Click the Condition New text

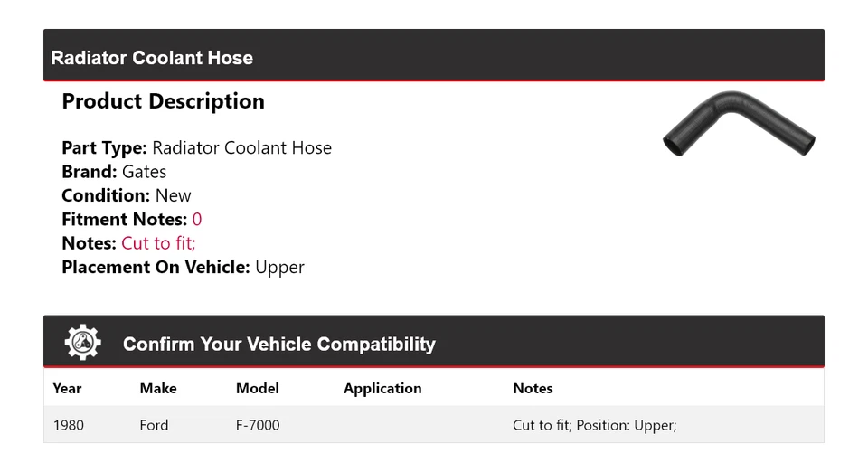point(127,195)
